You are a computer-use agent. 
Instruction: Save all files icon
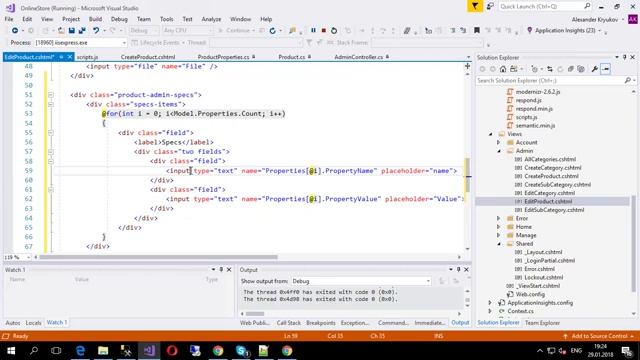[x=82, y=30]
